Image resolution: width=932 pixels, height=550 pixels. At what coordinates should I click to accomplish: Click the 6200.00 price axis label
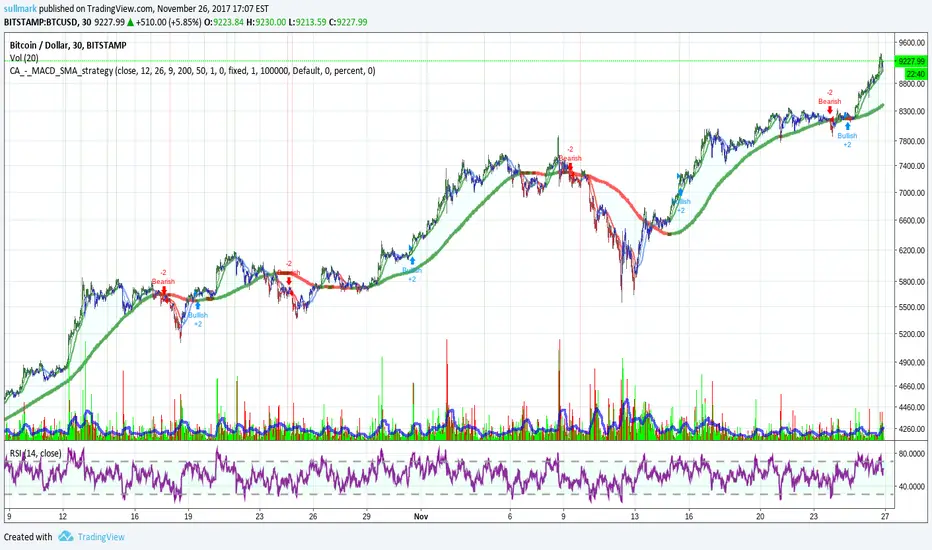[912, 250]
